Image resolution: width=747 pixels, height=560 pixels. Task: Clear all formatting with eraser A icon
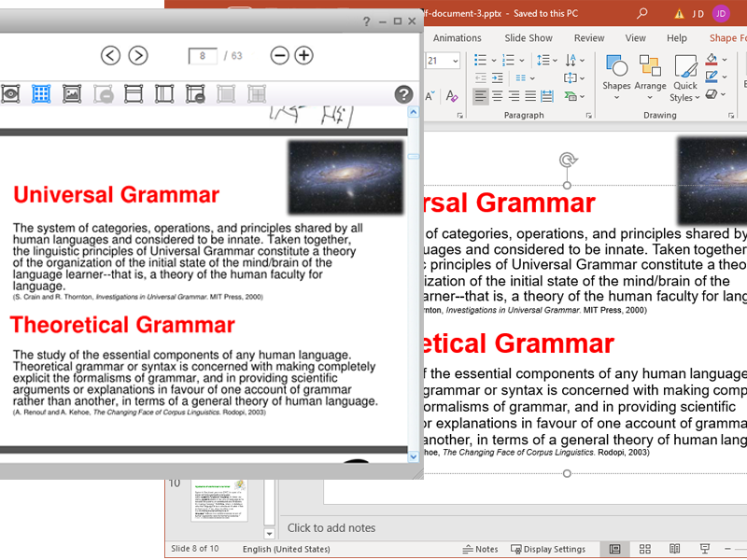pos(452,96)
